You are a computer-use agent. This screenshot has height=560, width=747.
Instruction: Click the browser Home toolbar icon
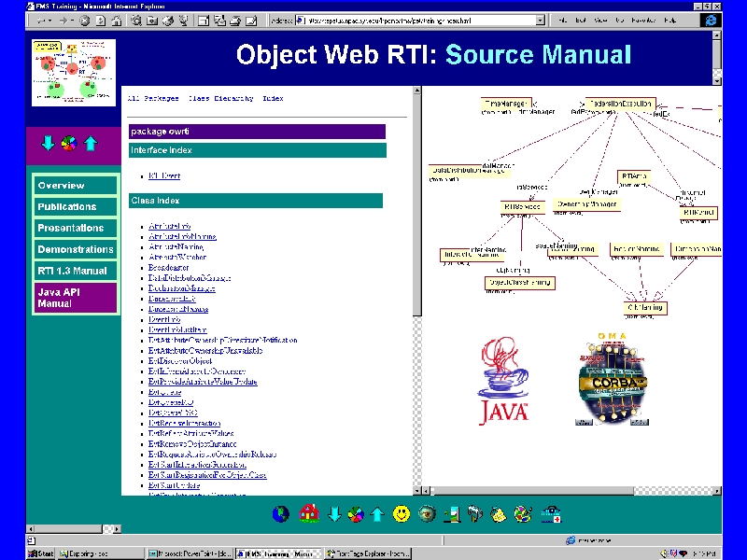116,21
